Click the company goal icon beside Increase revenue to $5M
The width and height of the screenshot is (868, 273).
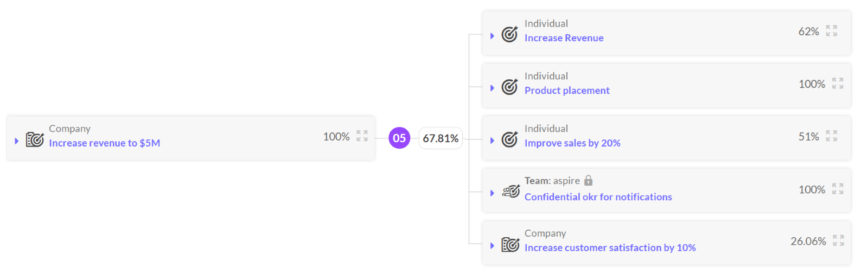[x=35, y=139]
